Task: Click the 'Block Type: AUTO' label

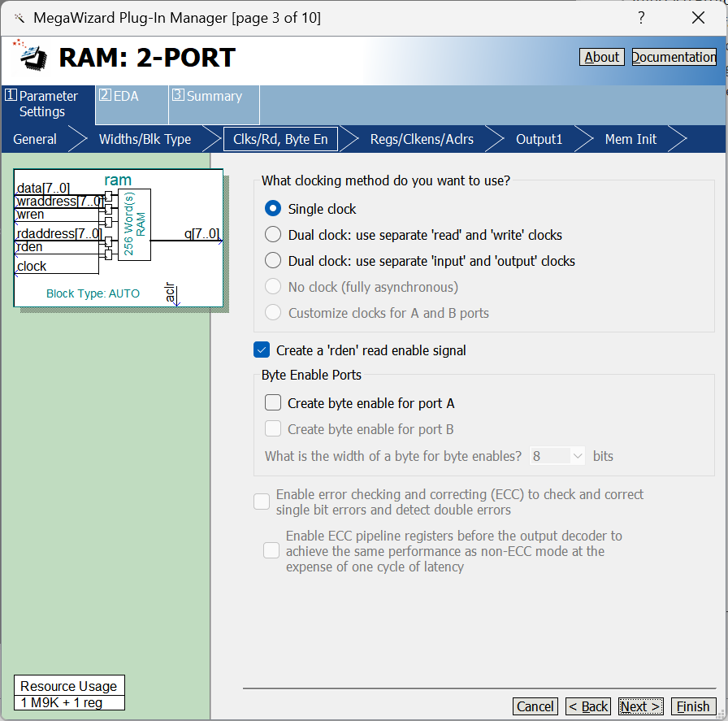Action: click(93, 293)
